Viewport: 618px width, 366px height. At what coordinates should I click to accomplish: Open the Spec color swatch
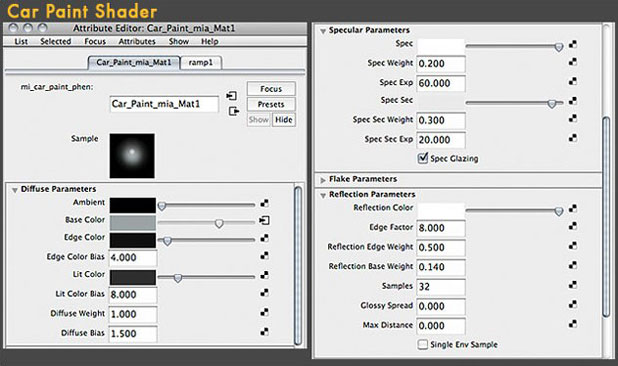(x=441, y=46)
